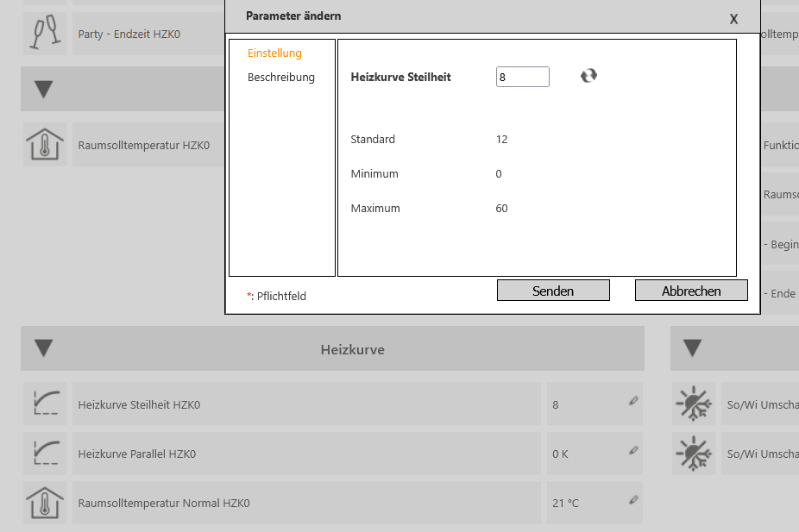The image size is (799, 532).
Task: Click the Heizkurve Steilheit HZK0 curve icon
Action: click(x=44, y=404)
